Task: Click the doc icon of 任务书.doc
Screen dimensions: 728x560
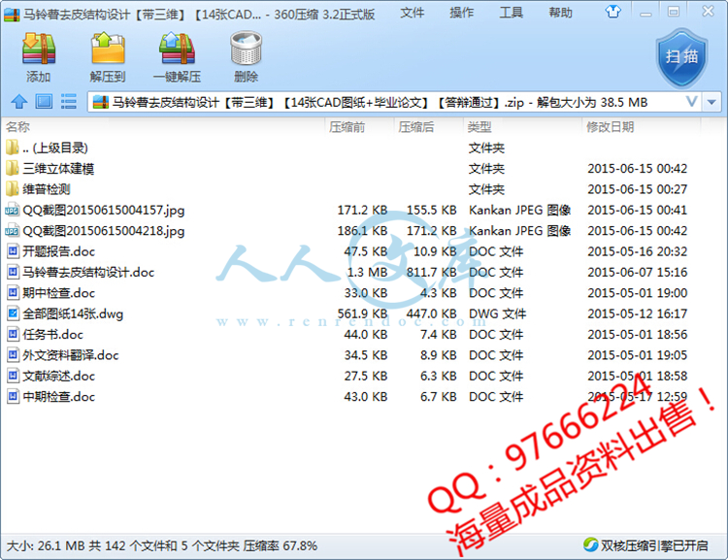Action: (x=13, y=334)
